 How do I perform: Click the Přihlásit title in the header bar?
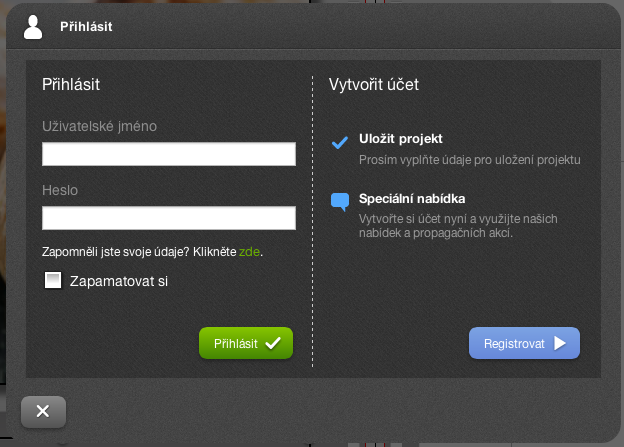86,27
